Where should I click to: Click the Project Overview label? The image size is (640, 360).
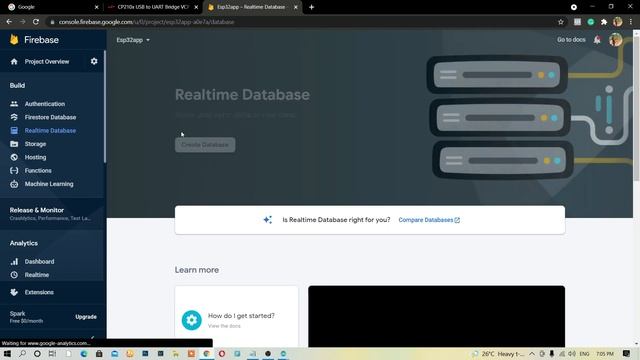point(47,62)
